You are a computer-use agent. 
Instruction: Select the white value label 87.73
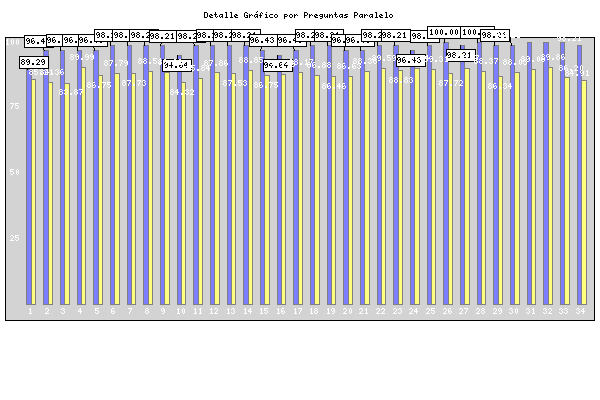(x=134, y=83)
